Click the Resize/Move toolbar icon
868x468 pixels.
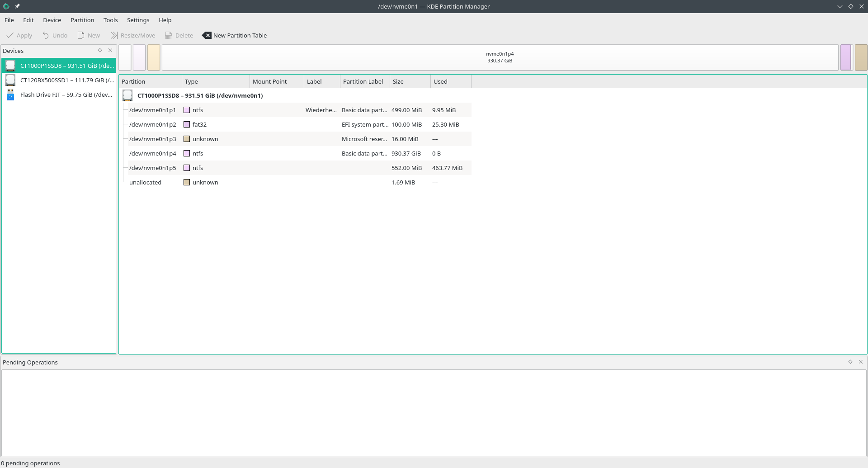(114, 35)
